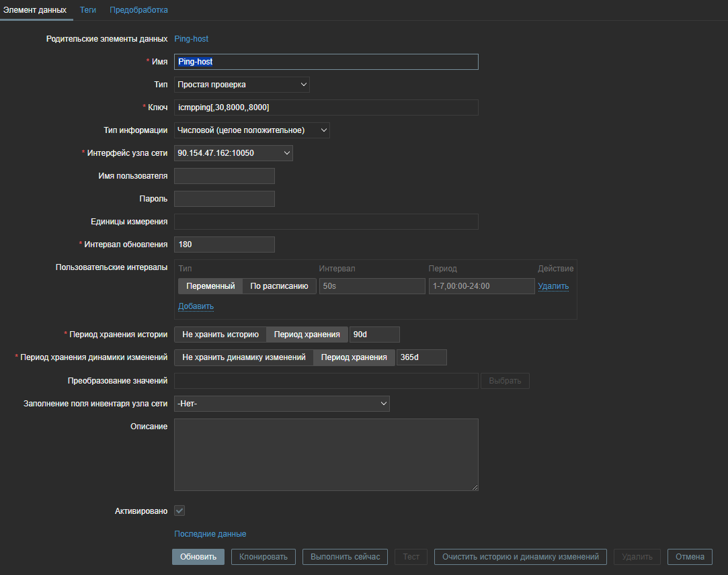Click Удалить link for custom interval
The image size is (728, 575).
coord(553,286)
